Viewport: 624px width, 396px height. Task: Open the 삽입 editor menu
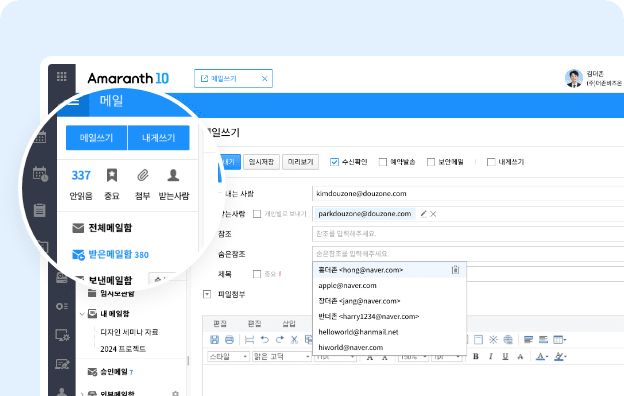click(289, 324)
